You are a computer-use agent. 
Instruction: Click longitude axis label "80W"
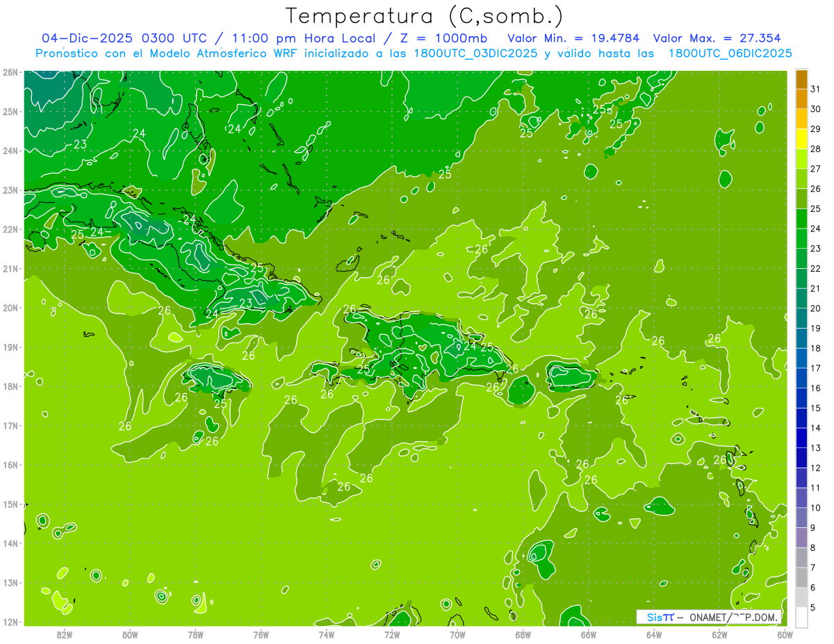coord(130,634)
